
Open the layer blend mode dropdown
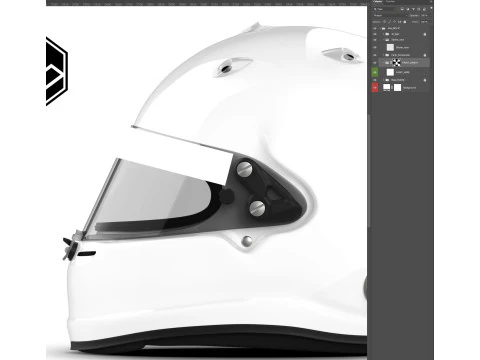point(391,15)
